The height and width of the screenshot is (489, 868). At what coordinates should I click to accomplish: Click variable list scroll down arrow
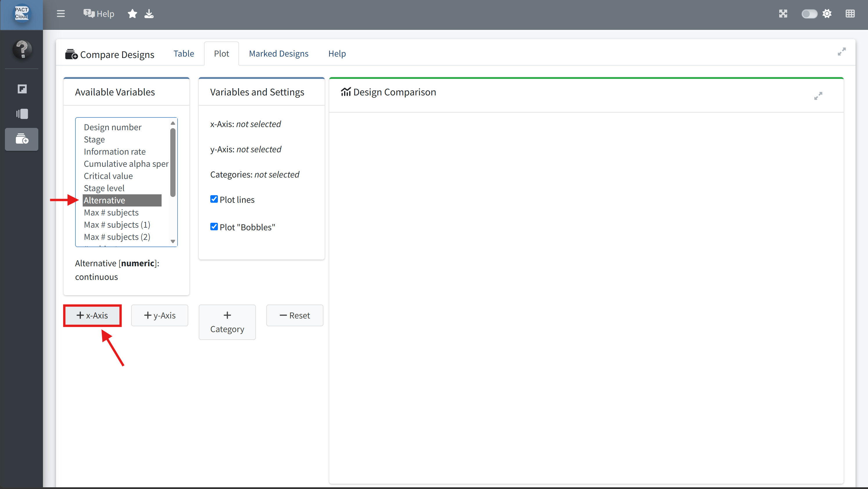[173, 241]
